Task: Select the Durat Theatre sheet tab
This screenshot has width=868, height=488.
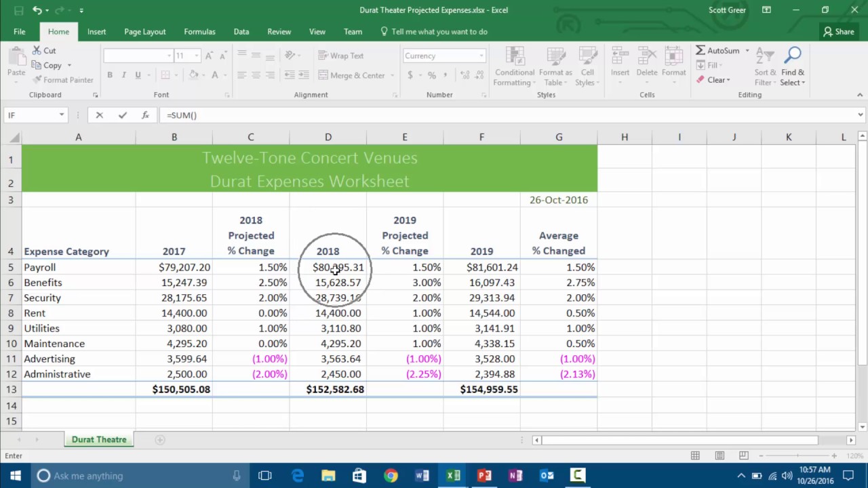Action: pyautogui.click(x=99, y=440)
